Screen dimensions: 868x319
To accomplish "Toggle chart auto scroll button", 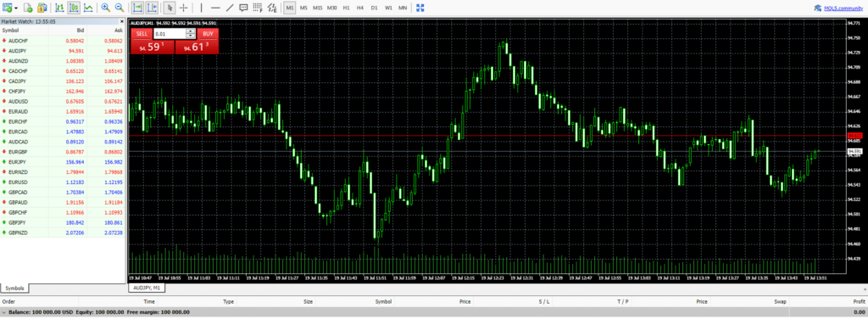I will point(138,8).
